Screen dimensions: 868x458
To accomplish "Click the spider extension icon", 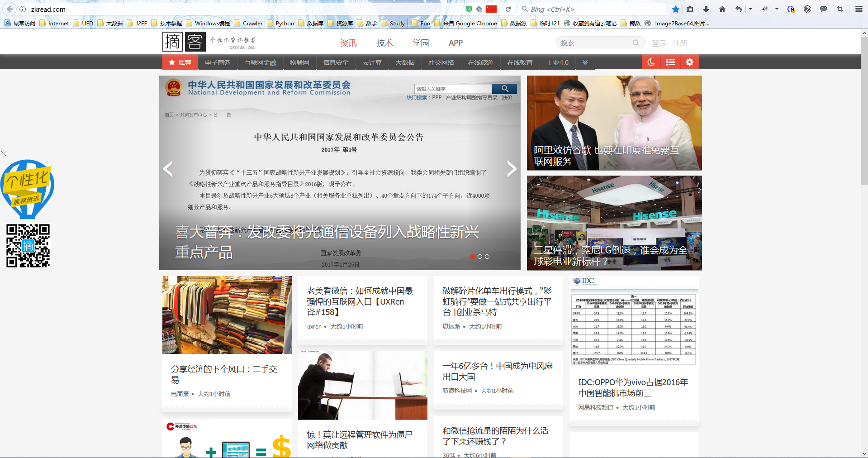I will click(x=765, y=9).
